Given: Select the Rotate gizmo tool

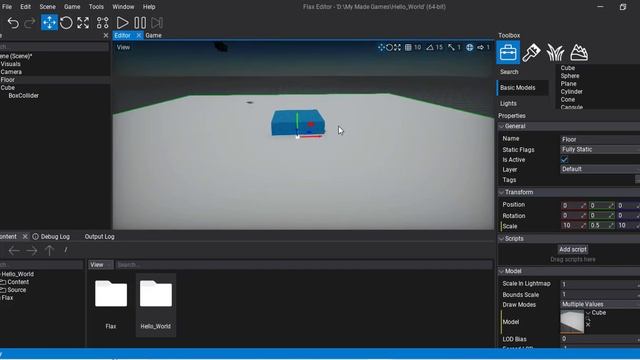Looking at the screenshot, I should click(x=66, y=22).
